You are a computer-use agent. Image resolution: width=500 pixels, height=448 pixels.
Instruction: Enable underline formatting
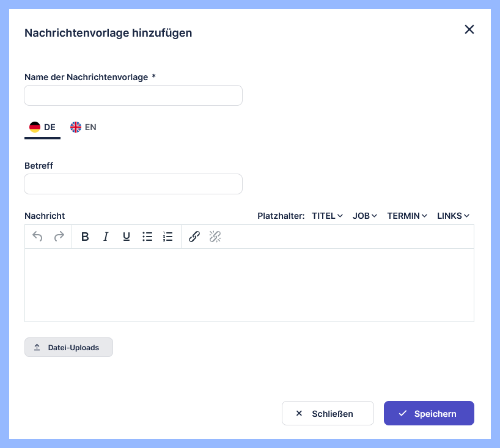coord(126,237)
